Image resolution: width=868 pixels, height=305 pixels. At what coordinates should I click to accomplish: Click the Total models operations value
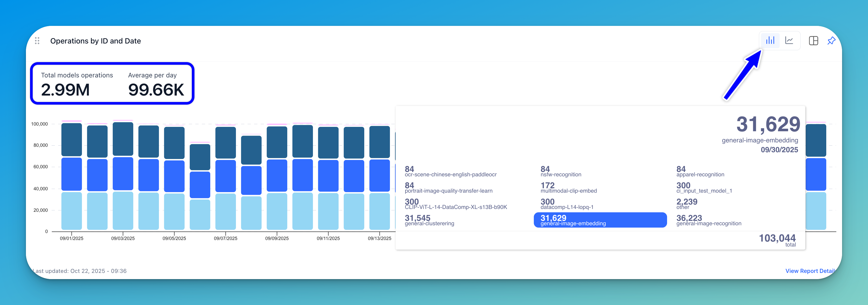pyautogui.click(x=65, y=90)
